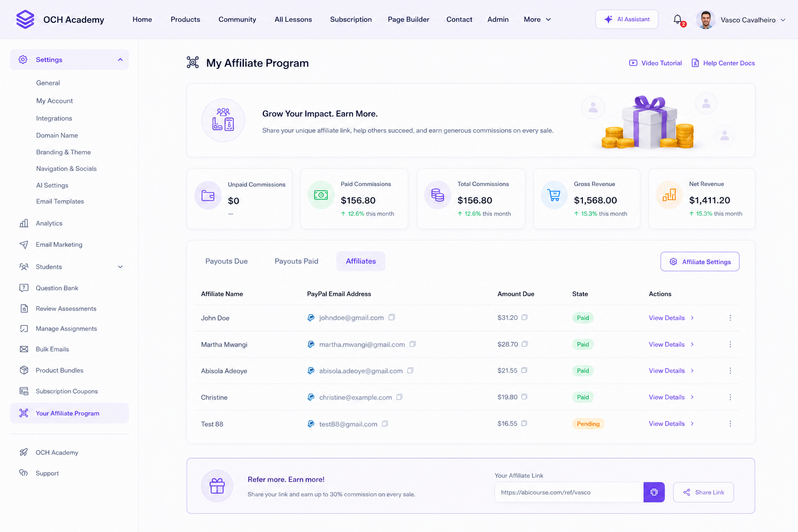Copy the $19.80 amount due
Image resolution: width=798 pixels, height=532 pixels.
coord(524,397)
